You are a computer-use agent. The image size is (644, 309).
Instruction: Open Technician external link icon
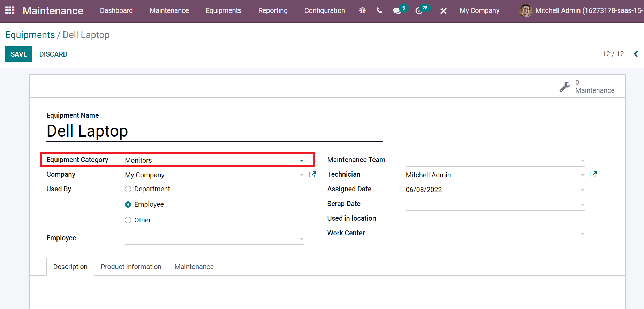click(x=593, y=175)
